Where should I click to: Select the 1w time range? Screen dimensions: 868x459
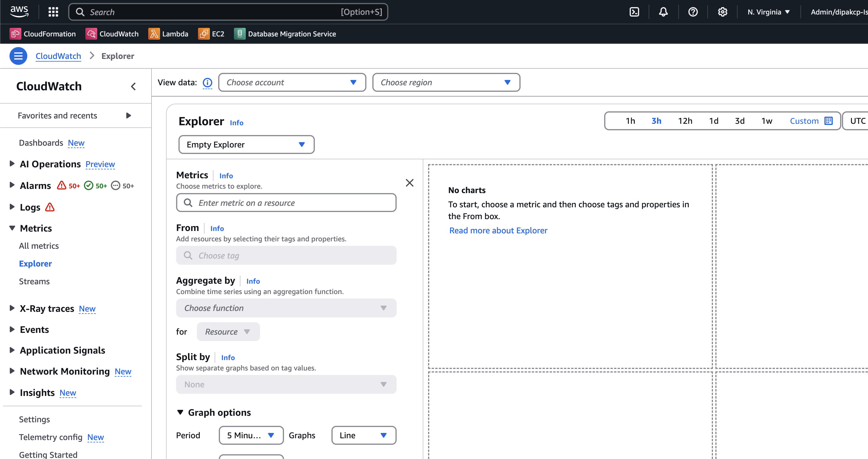click(767, 121)
